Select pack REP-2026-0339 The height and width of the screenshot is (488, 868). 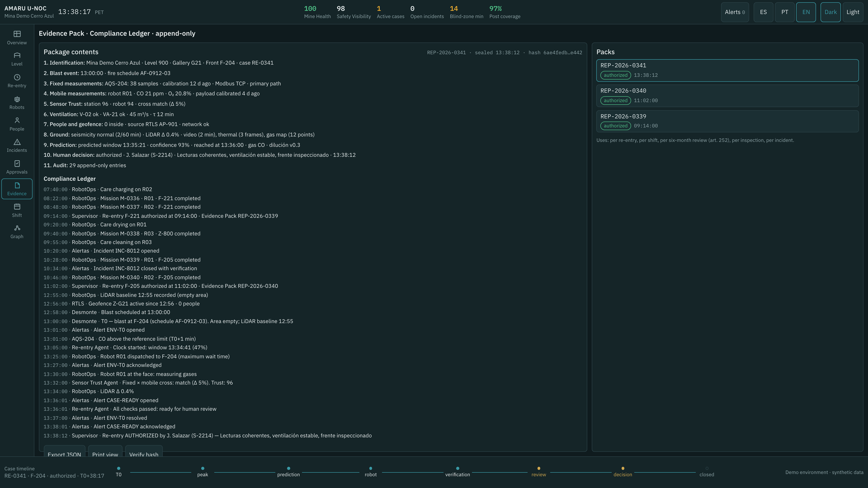click(x=727, y=121)
